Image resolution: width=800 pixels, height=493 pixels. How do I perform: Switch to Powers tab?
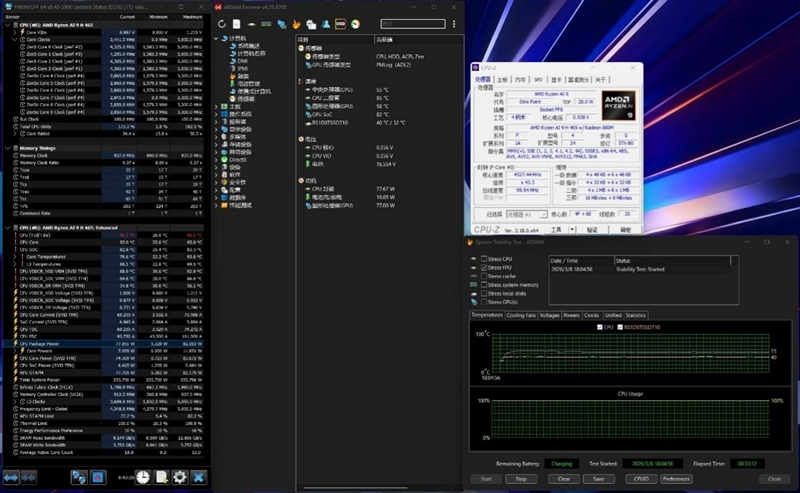tap(571, 315)
